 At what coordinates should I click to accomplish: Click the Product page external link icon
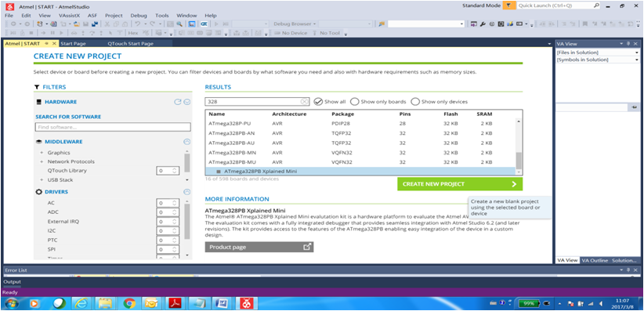pos(307,247)
